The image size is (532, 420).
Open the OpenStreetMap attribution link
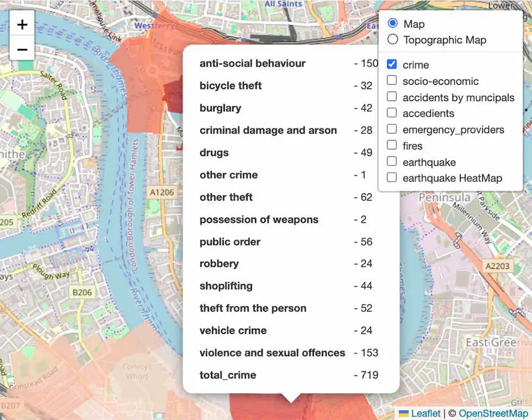click(x=493, y=413)
